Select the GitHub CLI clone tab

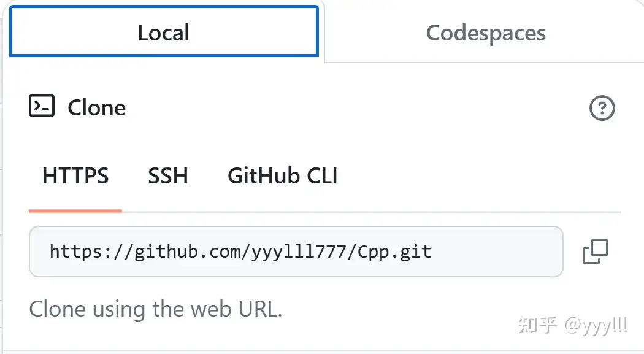(x=283, y=175)
